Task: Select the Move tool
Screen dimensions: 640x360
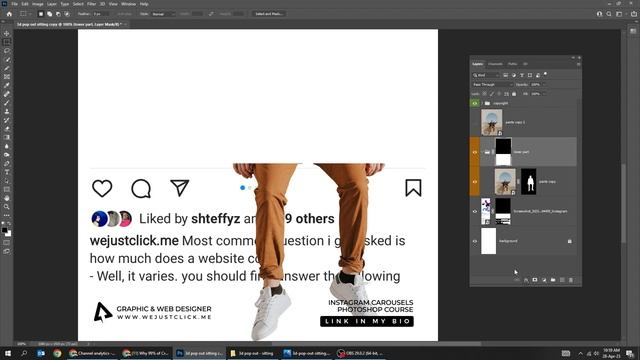Action: [x=7, y=33]
